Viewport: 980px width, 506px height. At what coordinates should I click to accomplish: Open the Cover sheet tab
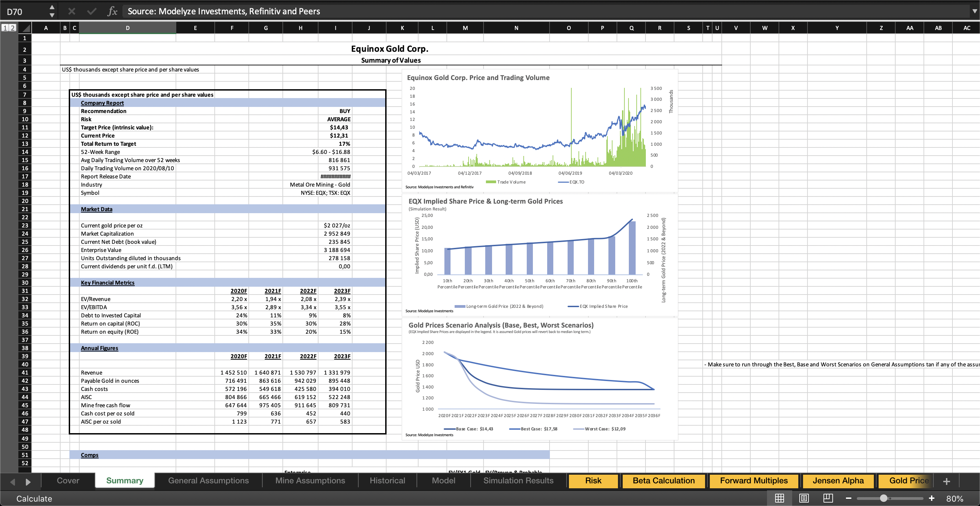(x=68, y=480)
